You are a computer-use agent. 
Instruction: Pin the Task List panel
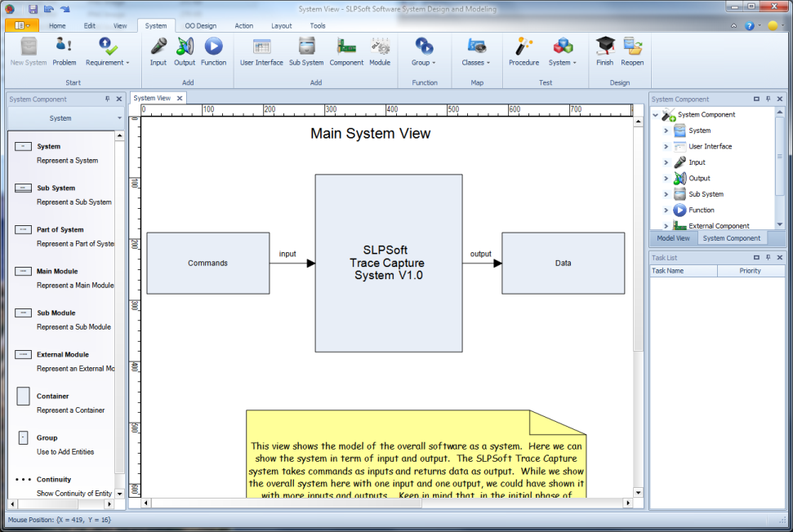[768, 257]
